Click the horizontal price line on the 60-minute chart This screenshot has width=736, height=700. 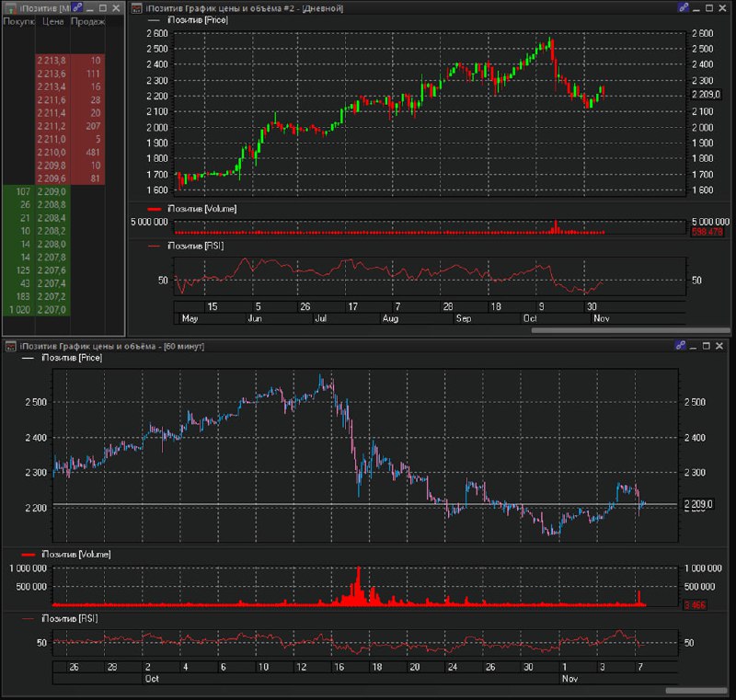pyautogui.click(x=365, y=504)
